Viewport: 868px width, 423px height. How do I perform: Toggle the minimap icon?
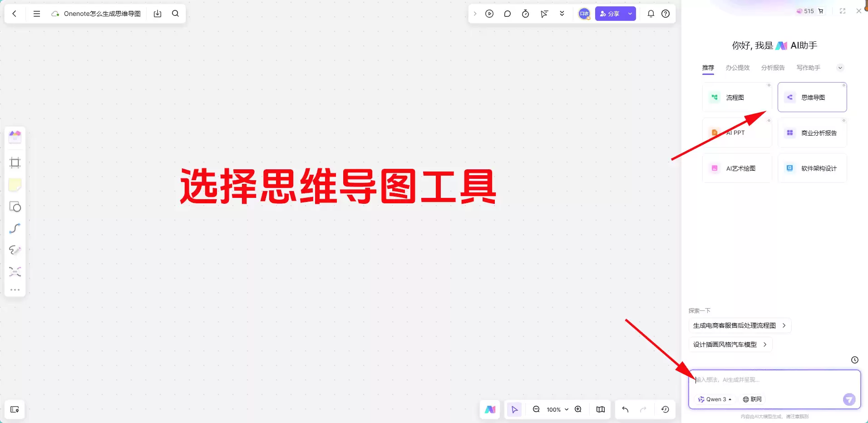[601, 409]
